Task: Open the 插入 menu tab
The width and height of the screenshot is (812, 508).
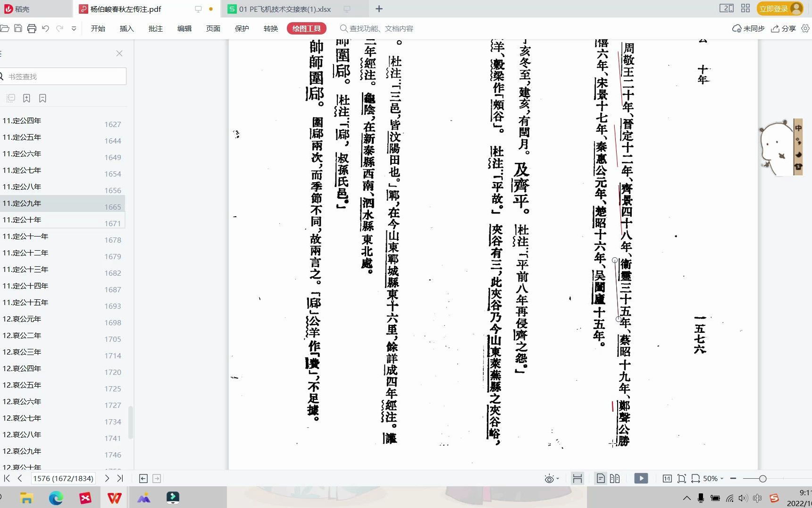Action: [x=127, y=28]
